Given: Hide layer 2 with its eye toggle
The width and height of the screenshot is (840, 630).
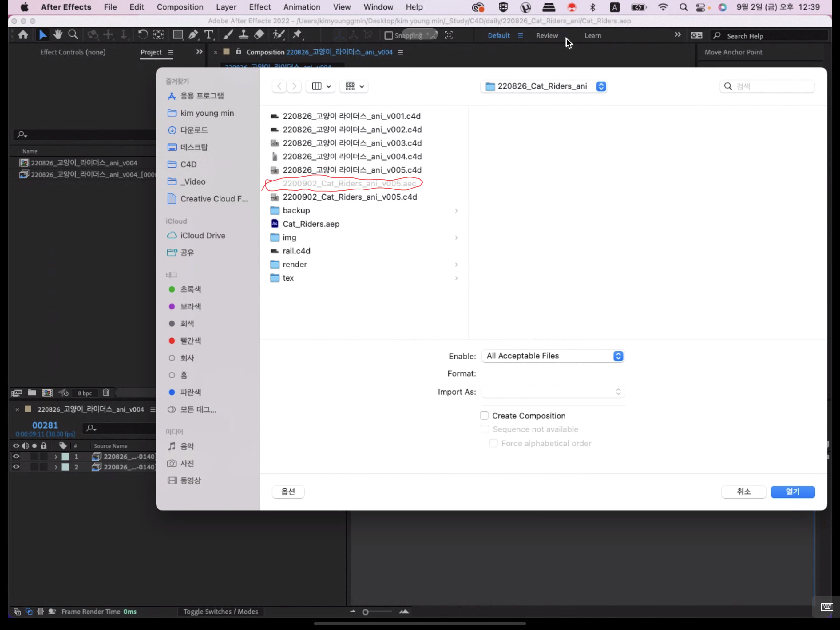Looking at the screenshot, I should (x=16, y=467).
